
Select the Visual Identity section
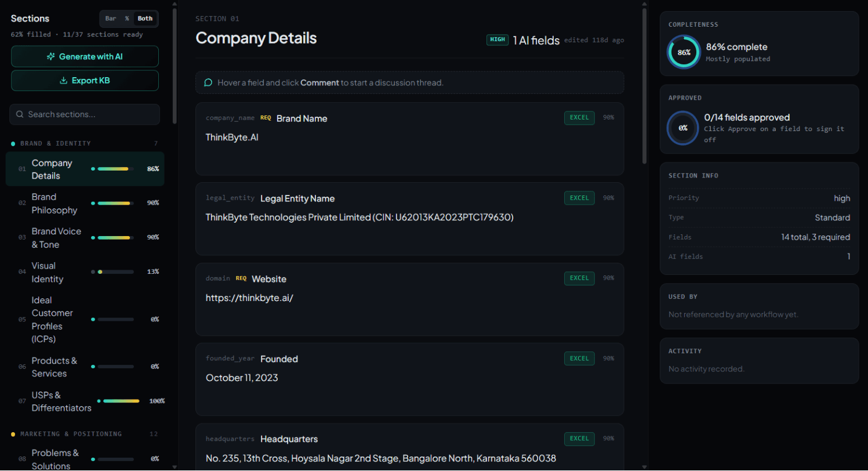(85, 272)
